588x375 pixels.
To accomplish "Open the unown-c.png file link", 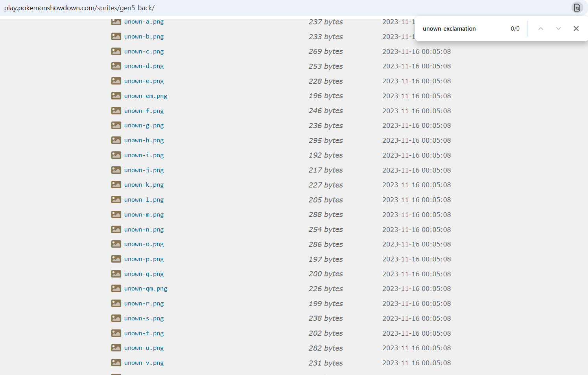I will 144,51.
